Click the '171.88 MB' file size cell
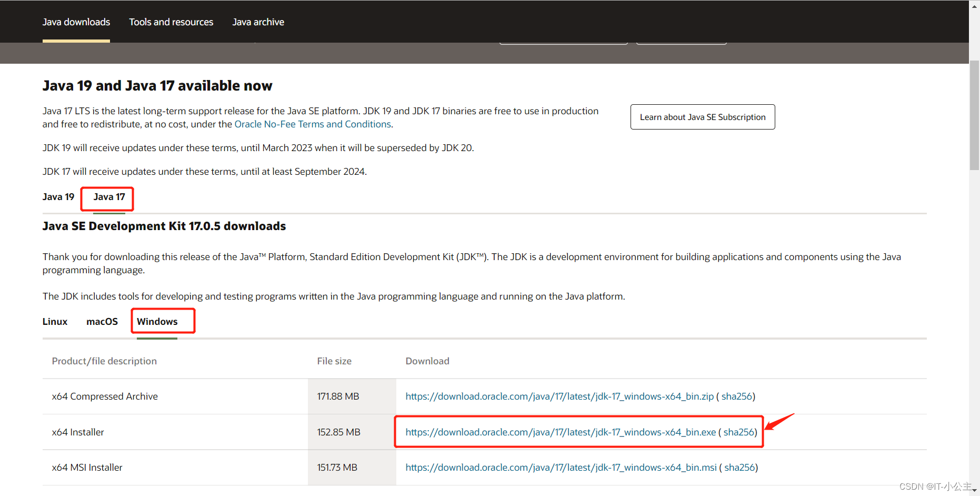 pos(352,396)
